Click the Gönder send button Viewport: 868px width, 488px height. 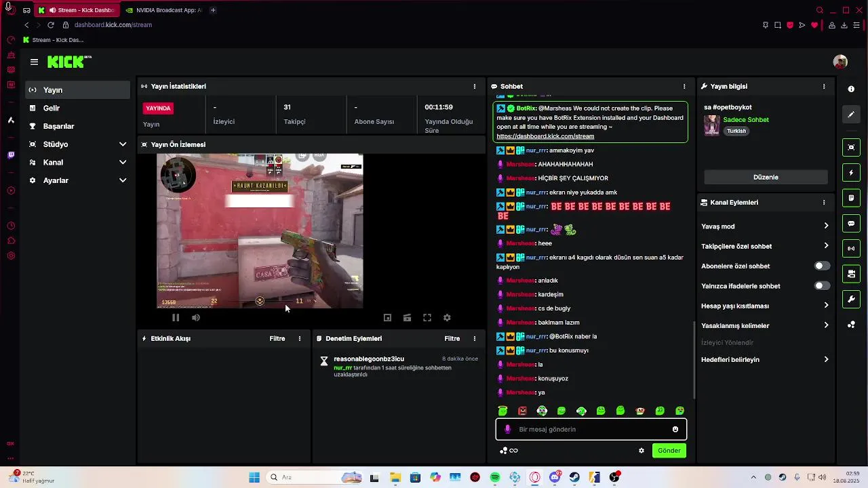click(669, 451)
